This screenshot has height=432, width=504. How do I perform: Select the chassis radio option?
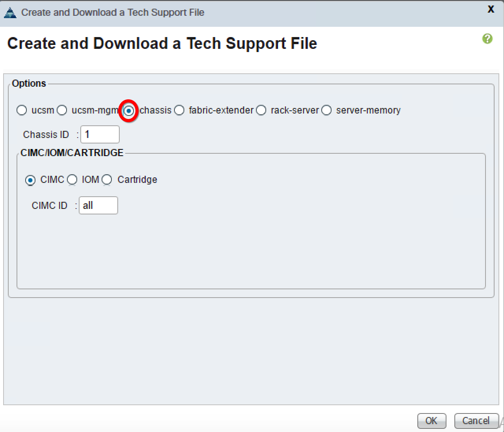tap(129, 111)
